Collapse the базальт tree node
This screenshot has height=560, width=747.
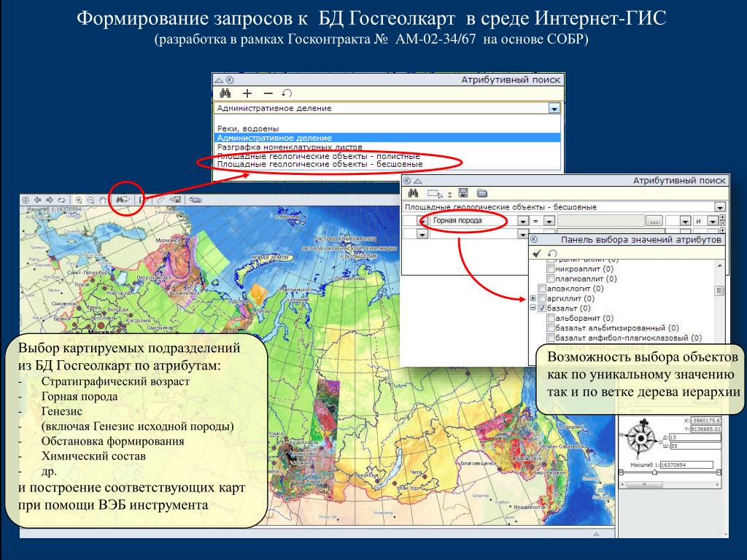[533, 308]
